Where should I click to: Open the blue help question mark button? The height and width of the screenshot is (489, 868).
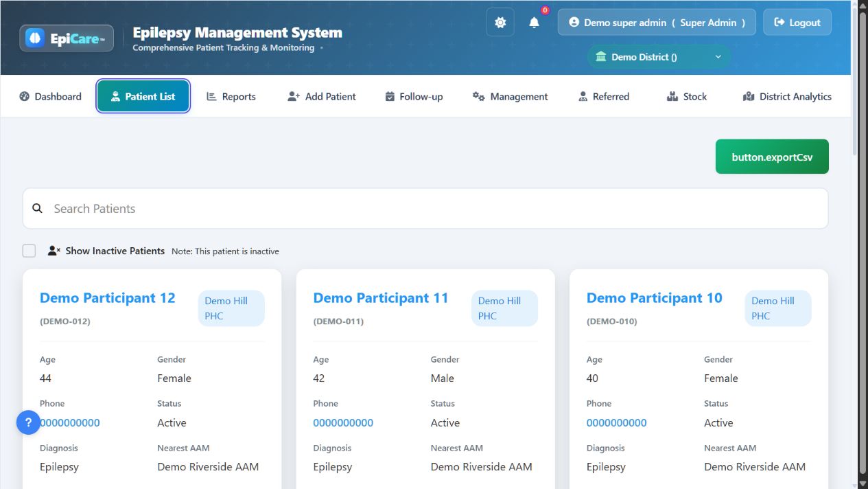click(28, 422)
